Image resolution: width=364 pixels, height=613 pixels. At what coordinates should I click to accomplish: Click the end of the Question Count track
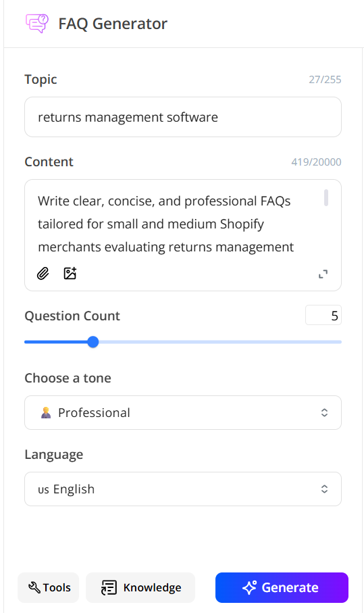(x=340, y=342)
